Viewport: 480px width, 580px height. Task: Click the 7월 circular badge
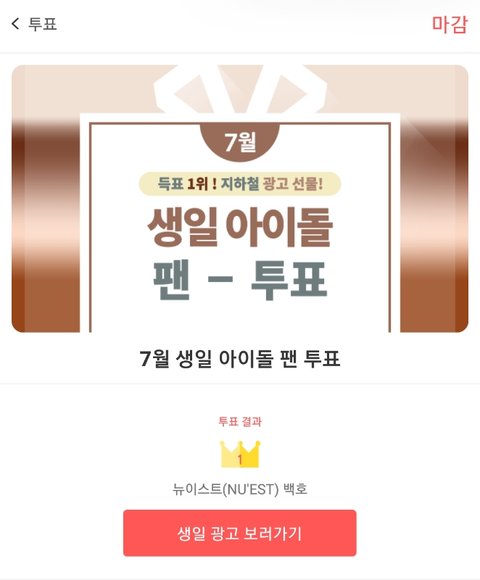coord(240,142)
